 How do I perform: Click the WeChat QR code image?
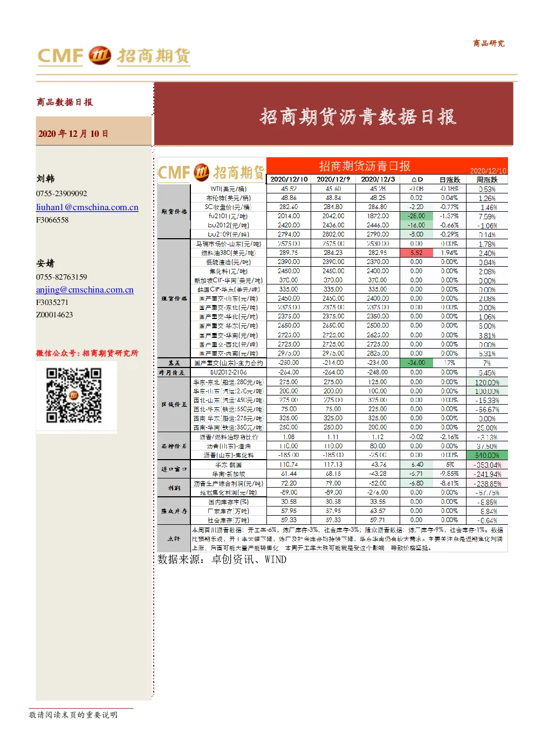coord(74,396)
